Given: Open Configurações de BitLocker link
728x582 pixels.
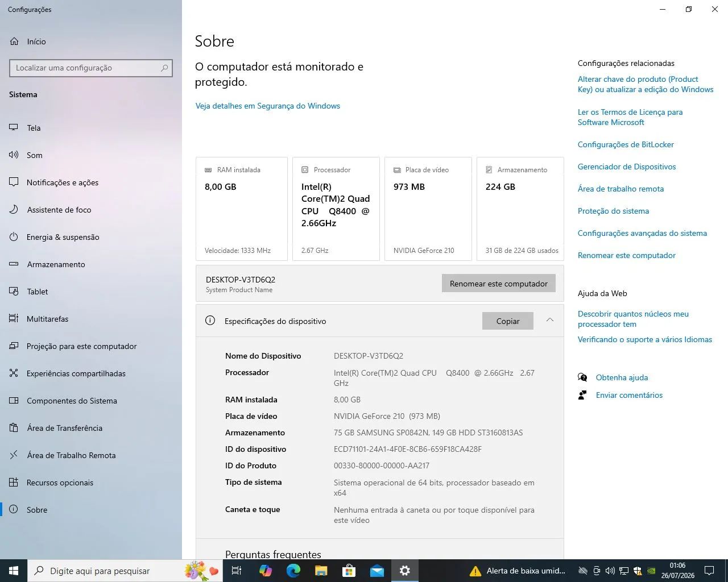Looking at the screenshot, I should coord(626,144).
